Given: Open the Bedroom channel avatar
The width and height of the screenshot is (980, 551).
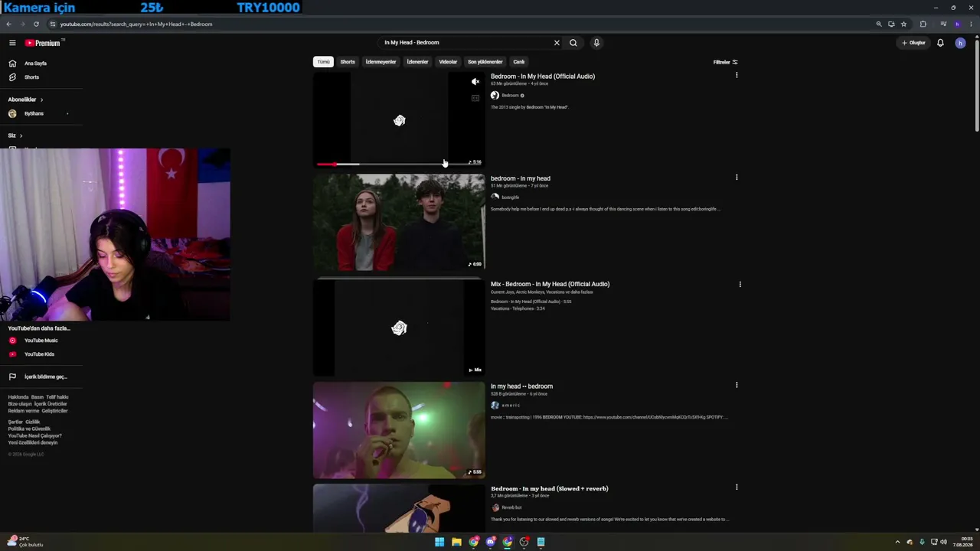Looking at the screenshot, I should coord(495,96).
